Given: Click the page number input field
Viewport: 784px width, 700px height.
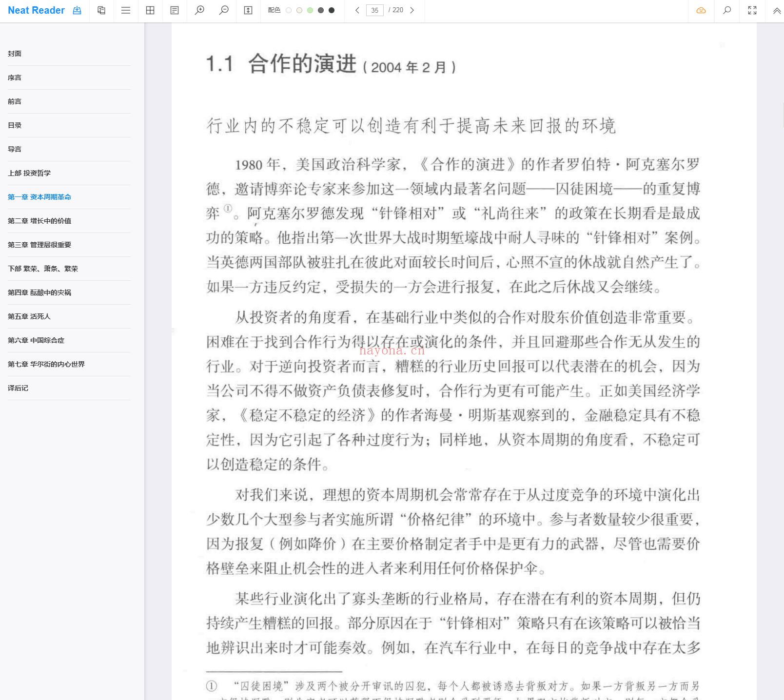Looking at the screenshot, I should click(x=375, y=10).
